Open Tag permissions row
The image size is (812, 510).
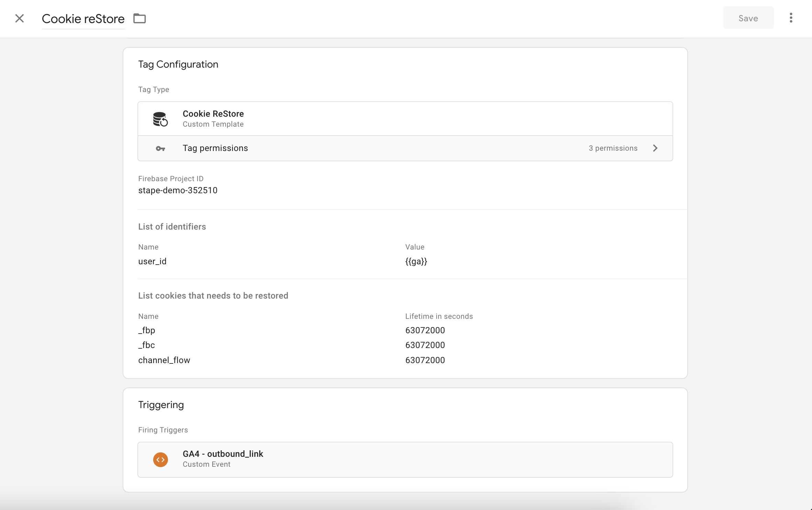tap(405, 148)
